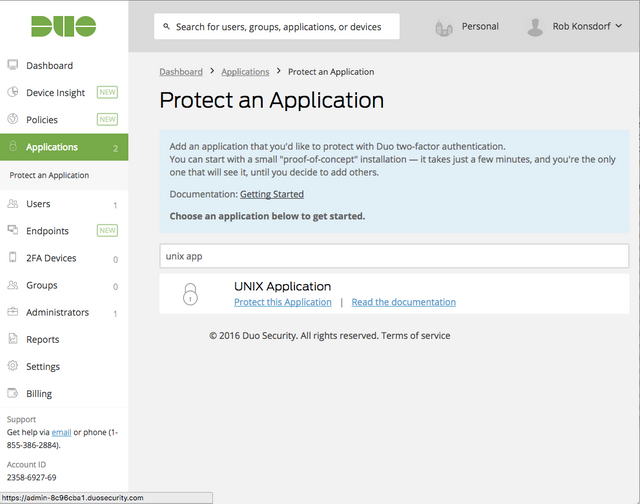Click the Account ID number 2358-6927-69
This screenshot has width=640, height=504.
tap(31, 477)
